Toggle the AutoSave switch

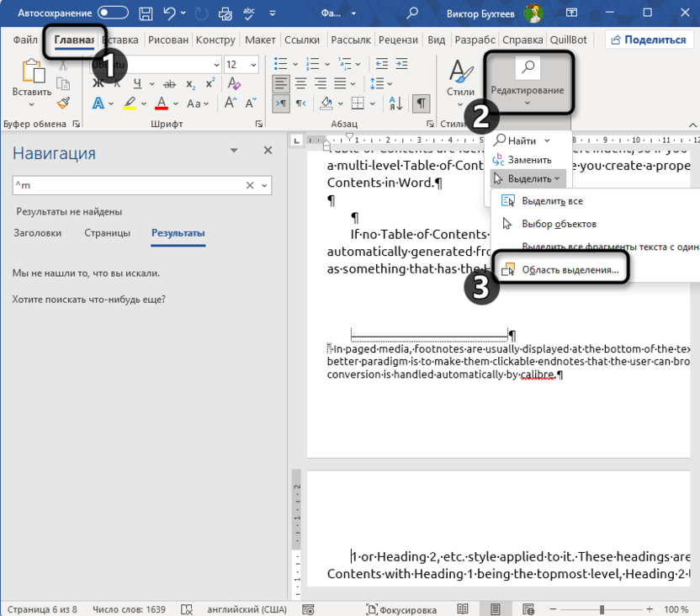pos(113,13)
